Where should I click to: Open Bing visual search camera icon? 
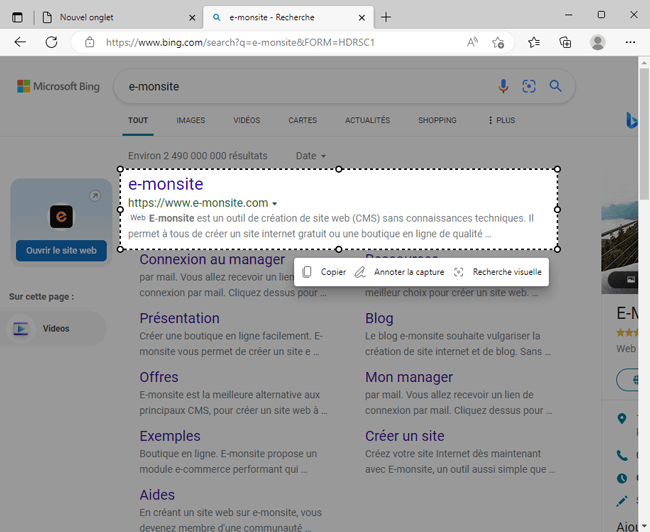pyautogui.click(x=529, y=86)
